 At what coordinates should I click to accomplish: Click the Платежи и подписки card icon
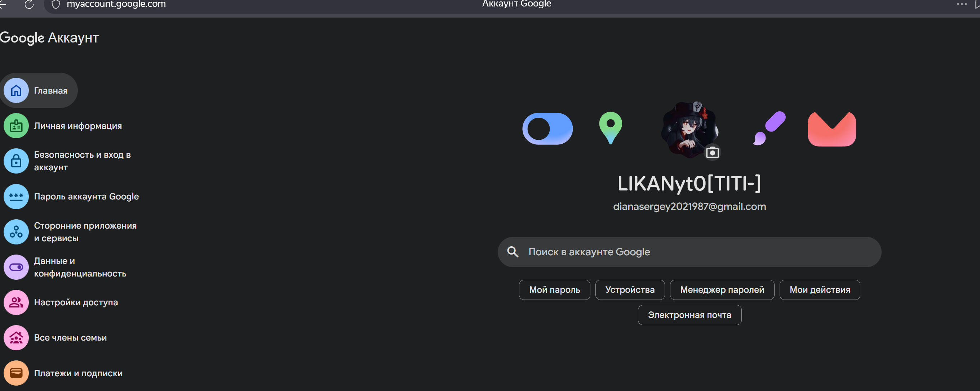pos(16,373)
